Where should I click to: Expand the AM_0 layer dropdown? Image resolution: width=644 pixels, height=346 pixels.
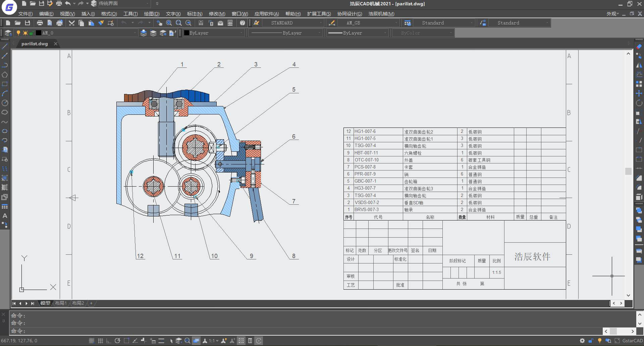pyautogui.click(x=135, y=33)
